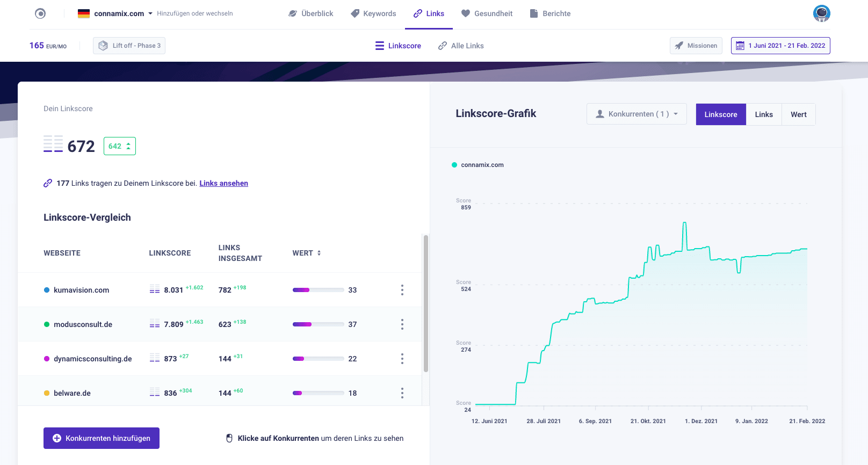The height and width of the screenshot is (465, 868).
Task: Click the 8.031 linkscore value
Action: tap(173, 290)
